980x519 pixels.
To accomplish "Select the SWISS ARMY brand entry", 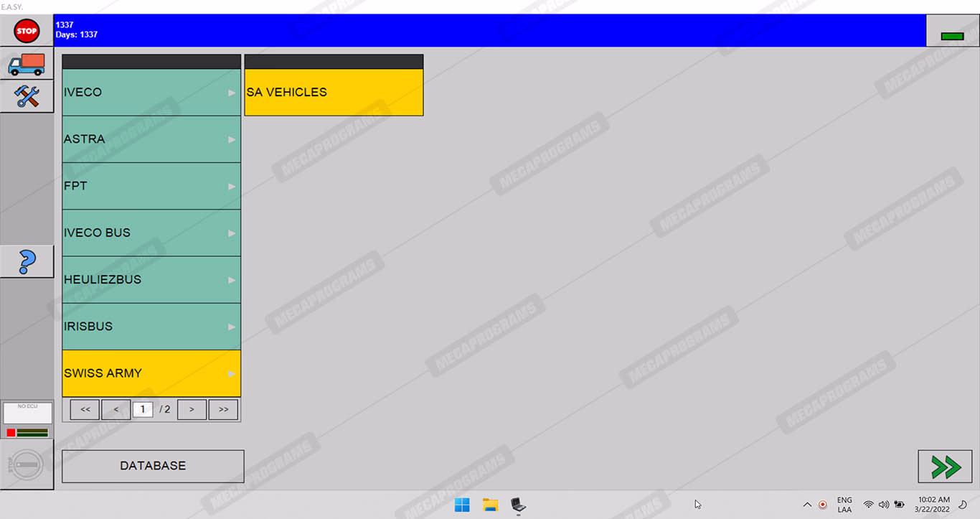I will pyautogui.click(x=151, y=373).
